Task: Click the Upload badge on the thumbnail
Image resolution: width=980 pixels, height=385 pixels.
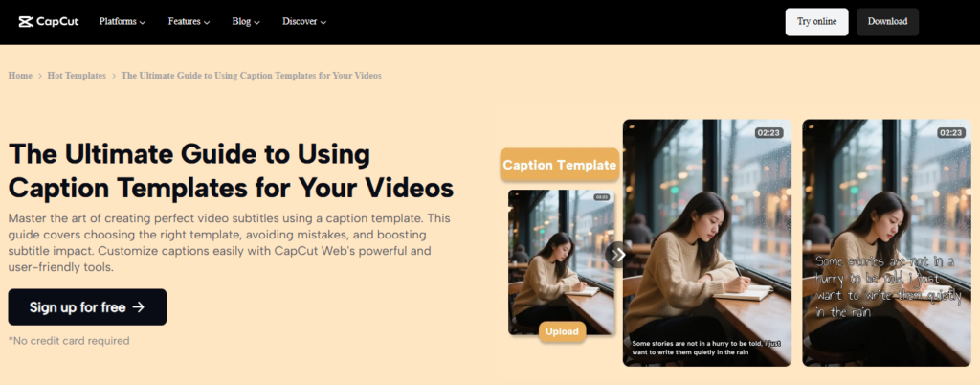Action: point(562,331)
